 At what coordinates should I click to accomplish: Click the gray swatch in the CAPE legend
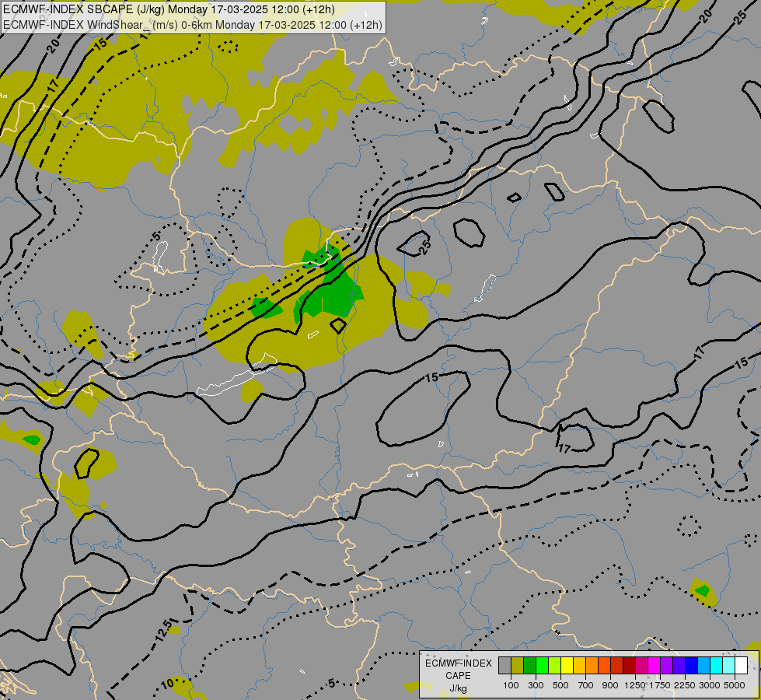click(505, 665)
